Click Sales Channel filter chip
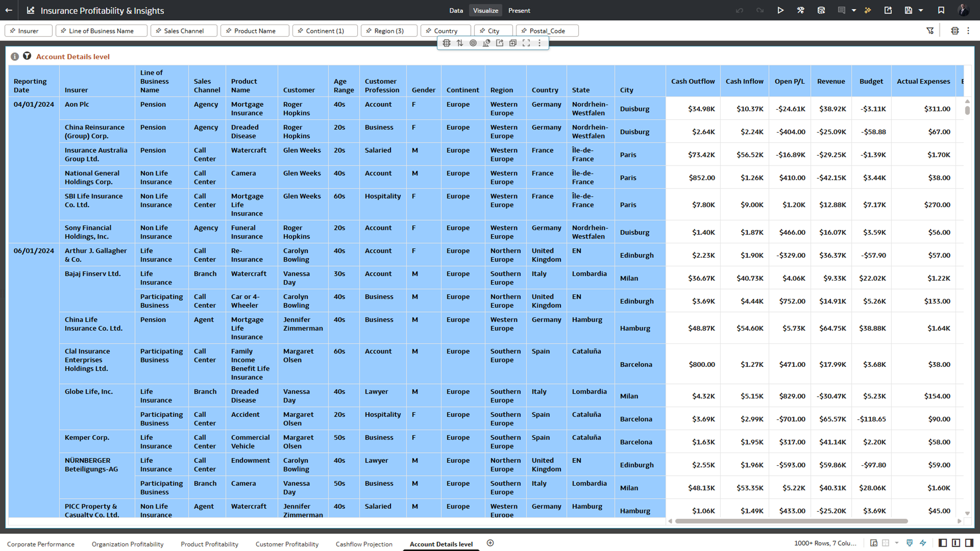 point(184,31)
